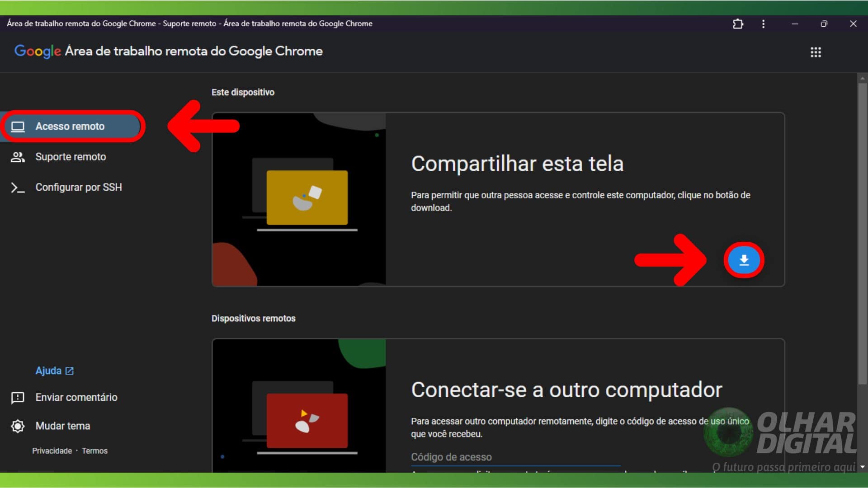Screen dimensions: 868x488
Task: Click the page vertical scrollbar
Action: [x=862, y=233]
